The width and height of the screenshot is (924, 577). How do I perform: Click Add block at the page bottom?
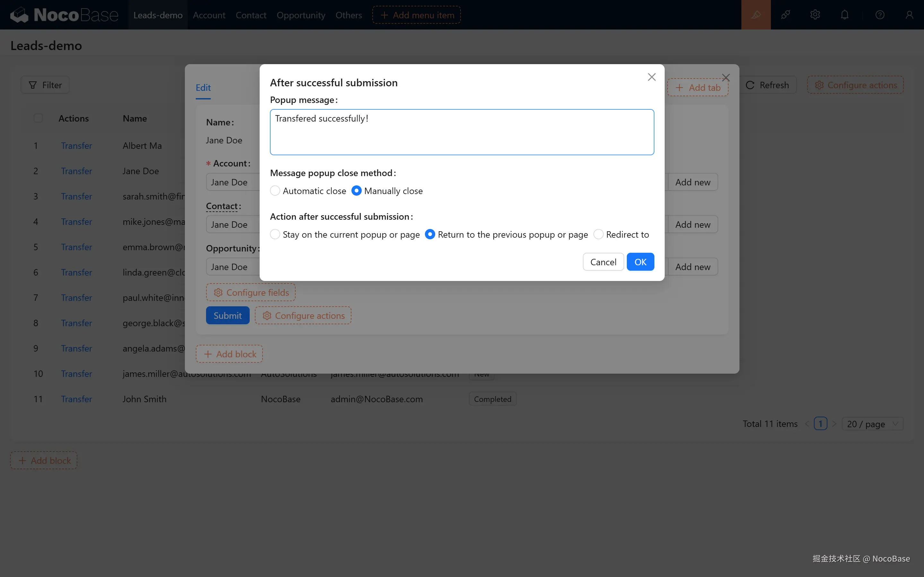(44, 460)
